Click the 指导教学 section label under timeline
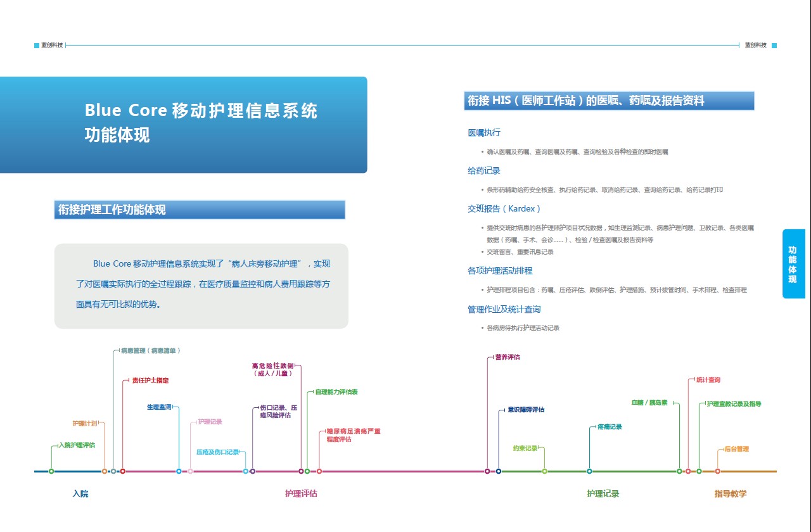This screenshot has height=532, width=811. [731, 494]
